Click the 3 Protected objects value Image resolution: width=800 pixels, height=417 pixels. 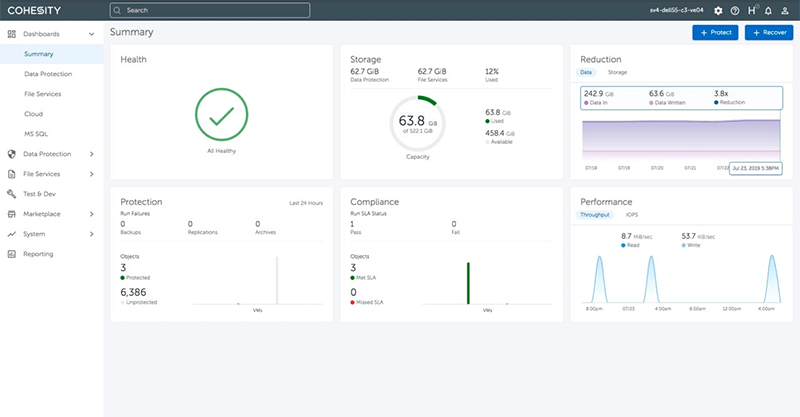123,268
